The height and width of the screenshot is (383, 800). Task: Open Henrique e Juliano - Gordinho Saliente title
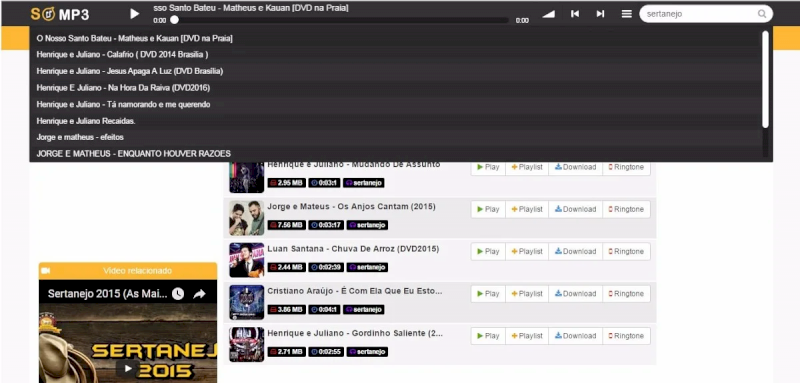[355, 333]
